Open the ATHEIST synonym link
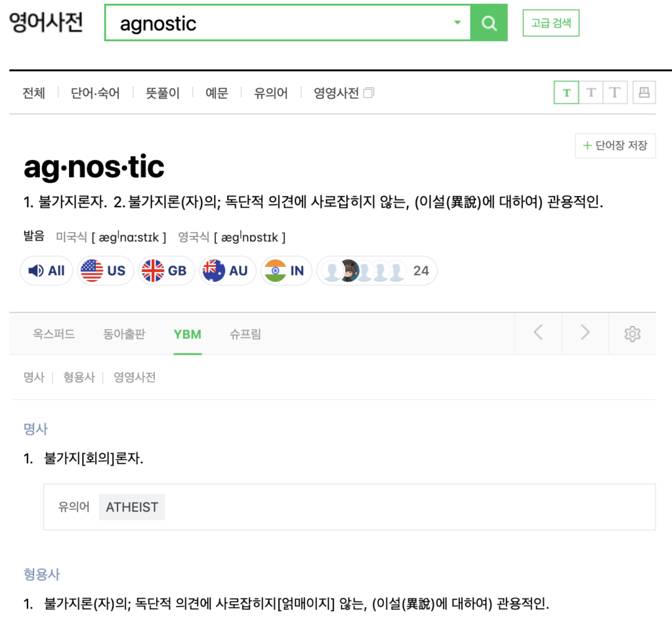 (x=132, y=507)
